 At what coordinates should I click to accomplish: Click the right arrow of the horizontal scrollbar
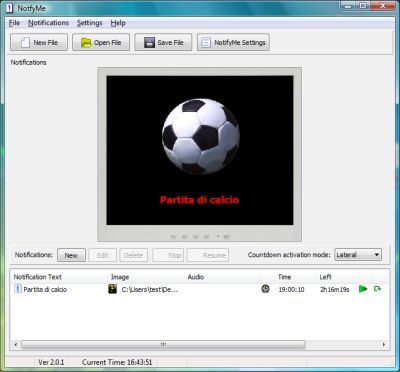point(384,344)
